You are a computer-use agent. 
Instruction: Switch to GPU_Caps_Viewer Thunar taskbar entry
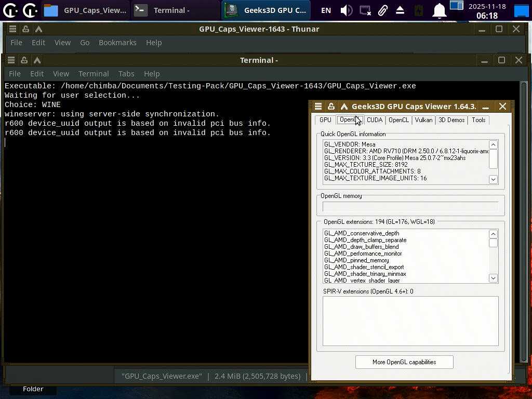point(86,10)
